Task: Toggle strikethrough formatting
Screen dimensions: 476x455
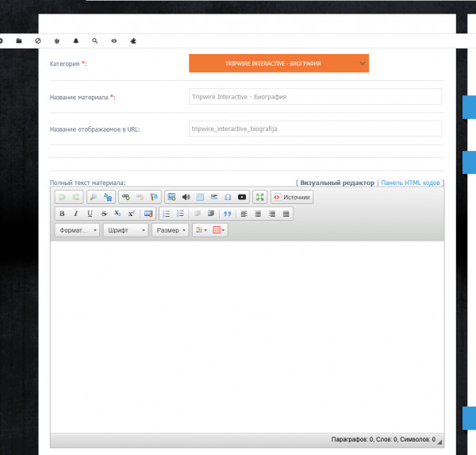Action: (x=104, y=214)
